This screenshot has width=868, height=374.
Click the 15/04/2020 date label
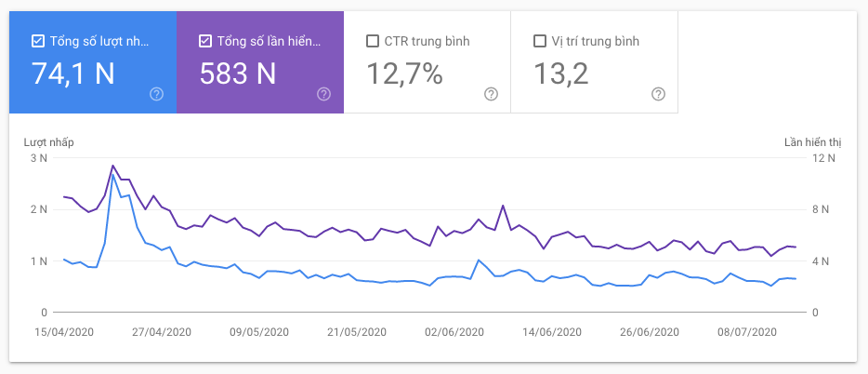point(64,332)
